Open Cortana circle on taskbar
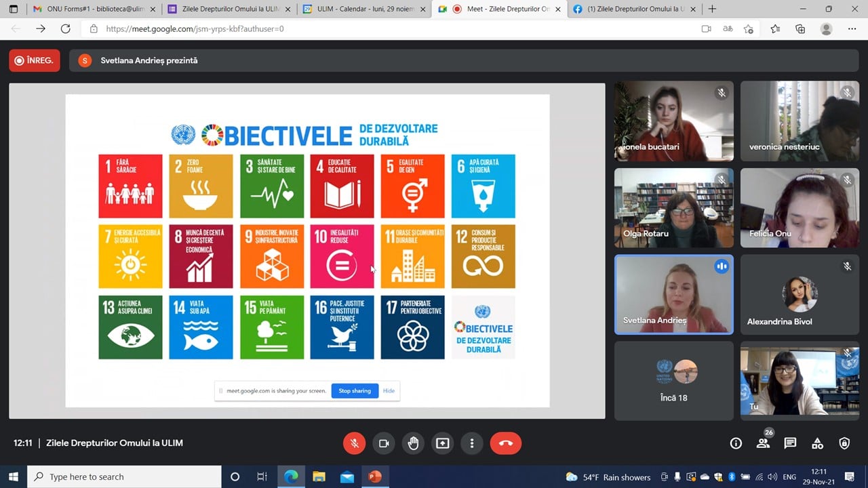 click(235, 476)
